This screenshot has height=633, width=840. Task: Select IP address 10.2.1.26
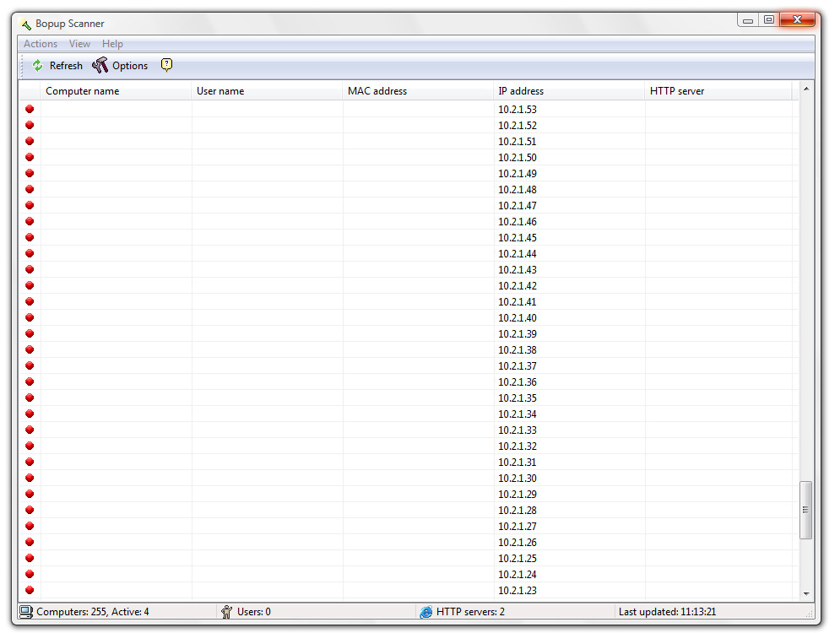pyautogui.click(x=517, y=543)
